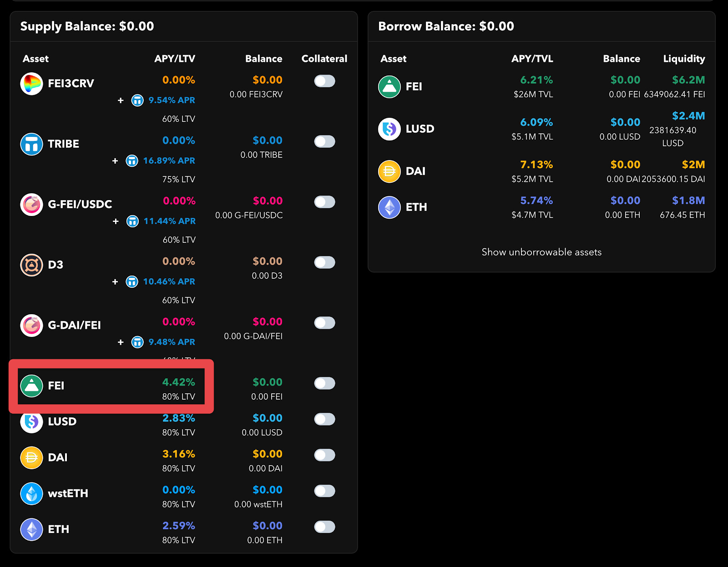
Task: Select the wstETH token icon
Action: [31, 493]
